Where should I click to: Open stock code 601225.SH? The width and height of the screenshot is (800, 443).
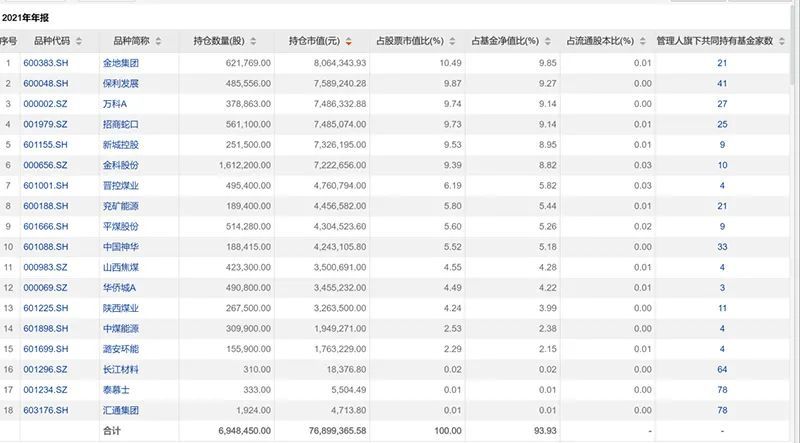point(45,308)
